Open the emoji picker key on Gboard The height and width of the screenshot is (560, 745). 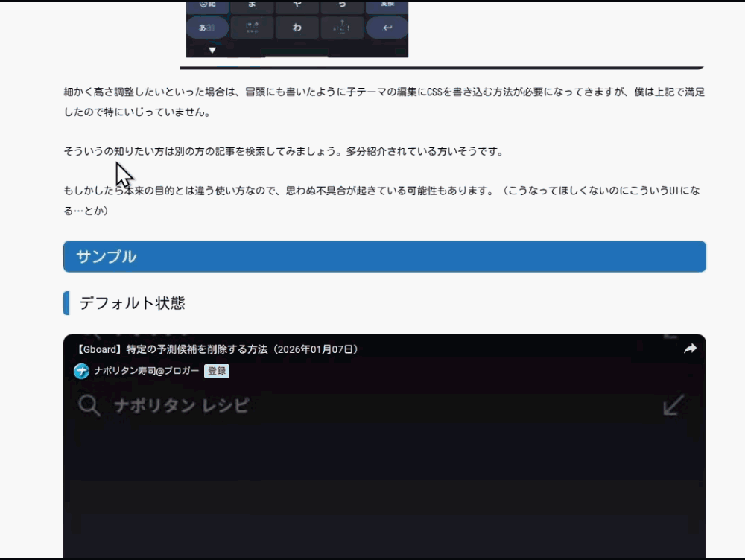click(206, 6)
